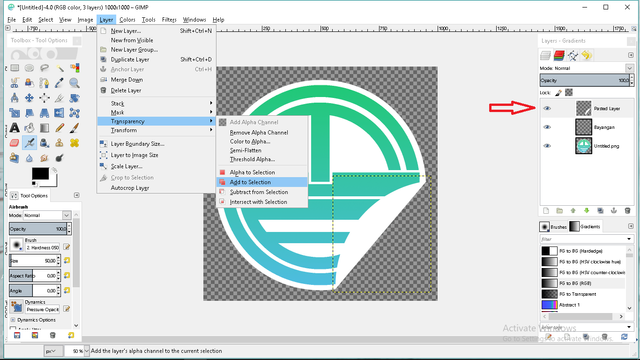The image size is (640, 360).
Task: Open the zoom percentage dropdown
Action: pos(87,351)
